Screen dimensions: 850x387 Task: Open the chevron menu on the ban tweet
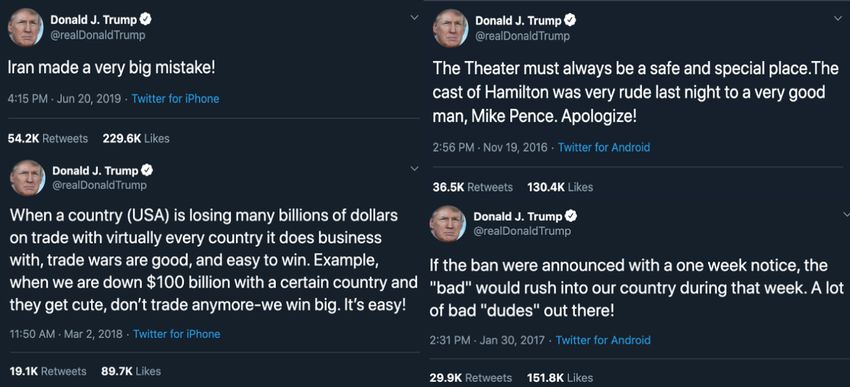point(846,214)
